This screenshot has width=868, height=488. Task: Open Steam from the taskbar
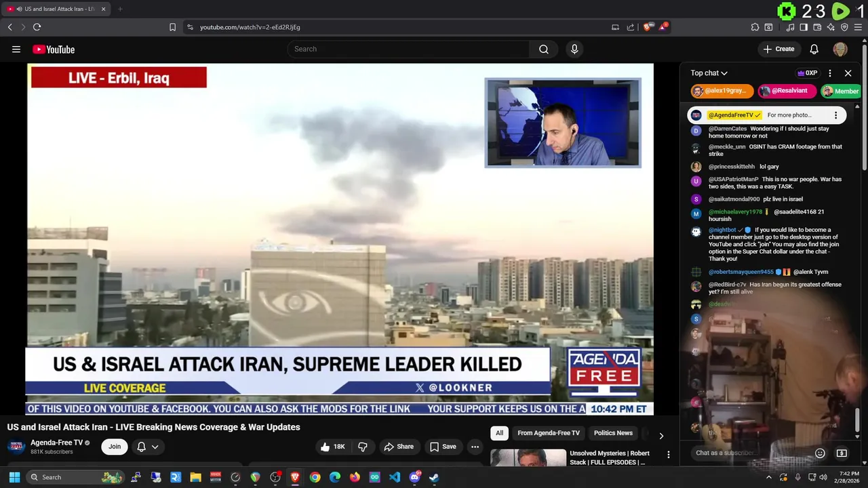(434, 477)
